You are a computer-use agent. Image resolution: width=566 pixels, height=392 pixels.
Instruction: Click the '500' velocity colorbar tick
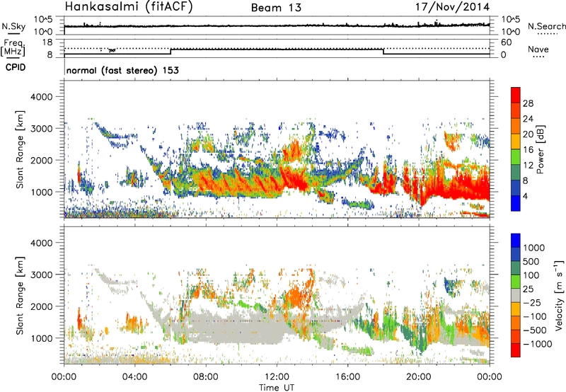coord(531,261)
